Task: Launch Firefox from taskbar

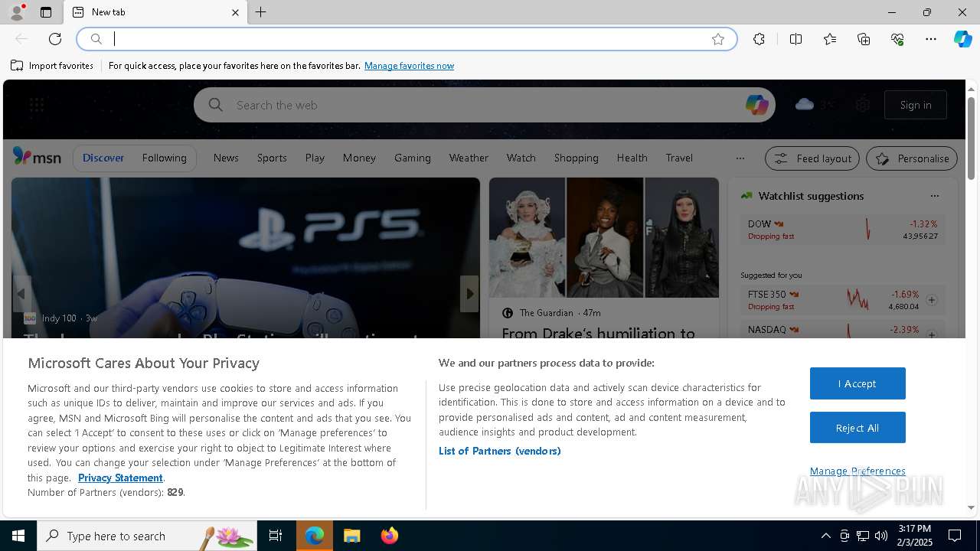Action: point(390,536)
